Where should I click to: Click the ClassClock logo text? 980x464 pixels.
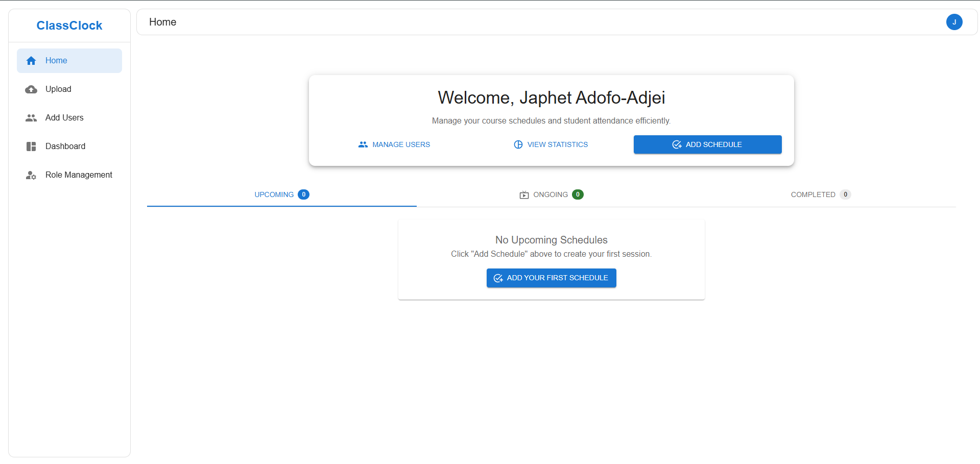(x=69, y=26)
